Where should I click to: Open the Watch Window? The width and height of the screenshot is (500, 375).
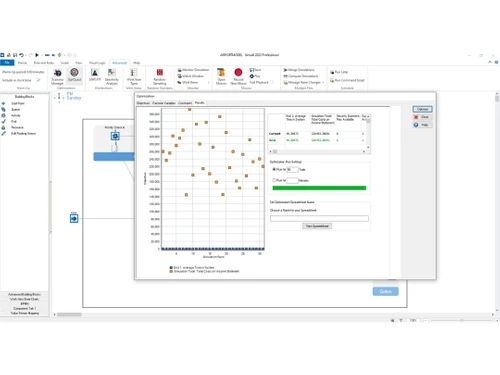191,76
